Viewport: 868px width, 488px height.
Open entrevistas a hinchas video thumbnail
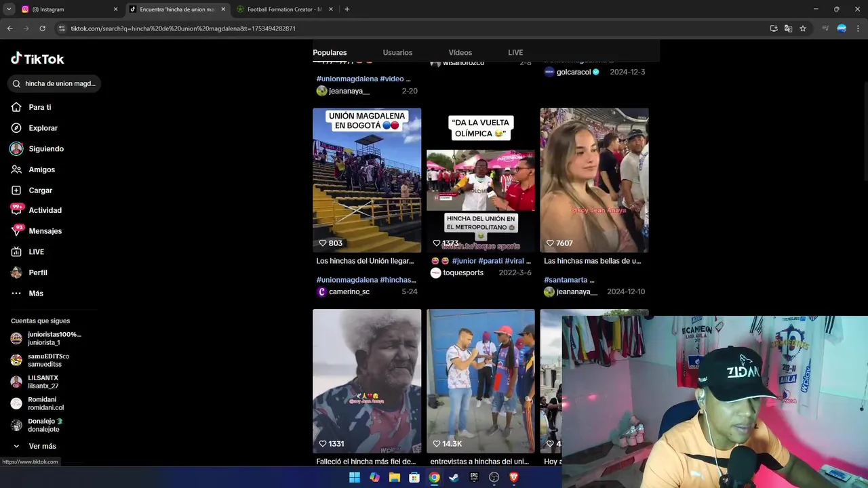(x=481, y=381)
